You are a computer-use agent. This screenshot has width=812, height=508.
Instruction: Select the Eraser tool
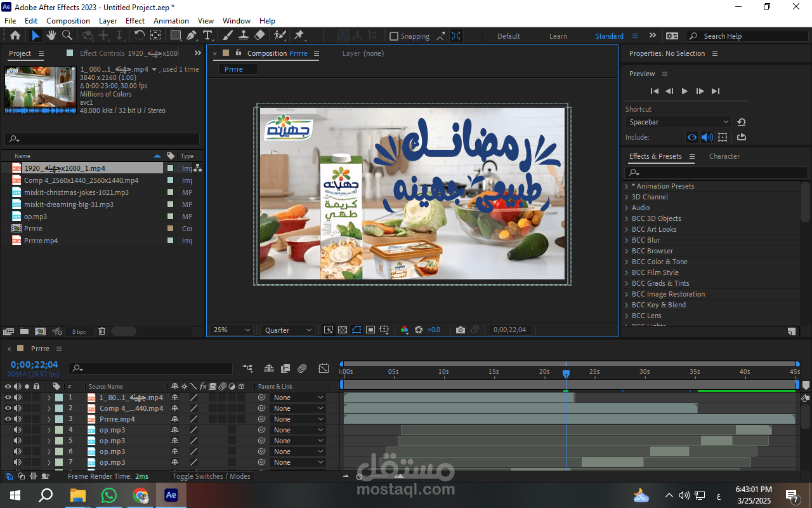[x=259, y=36]
